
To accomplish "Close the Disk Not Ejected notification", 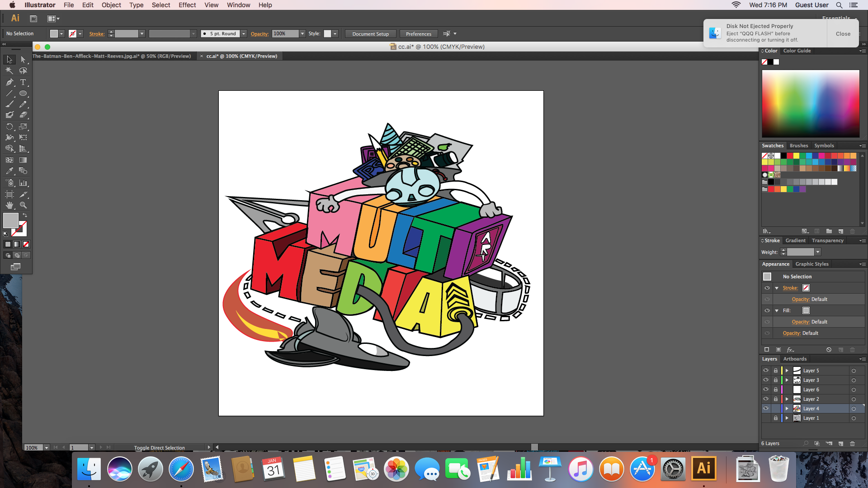I will [x=843, y=34].
